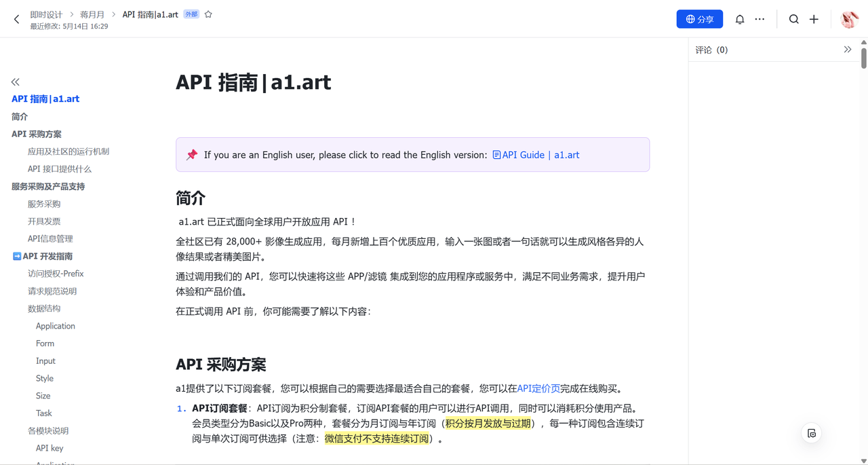Screen dimensions: 868x465
Task: Jump to API 接口提供什么 outline item
Action: 60,169
